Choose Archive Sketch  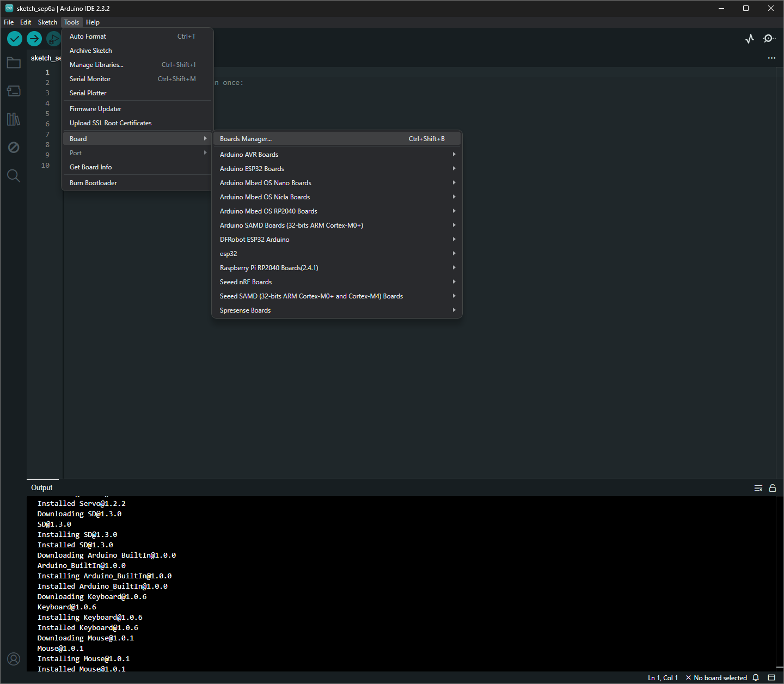pos(137,51)
